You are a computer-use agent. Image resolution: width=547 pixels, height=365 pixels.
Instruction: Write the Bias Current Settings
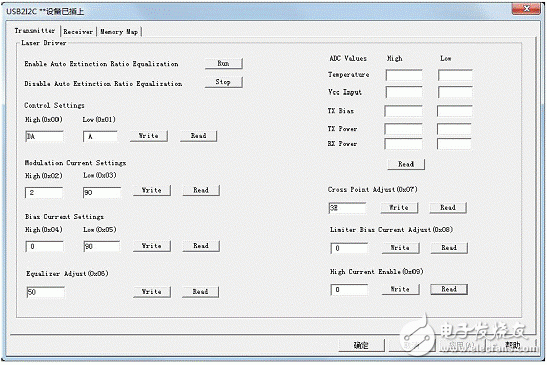pos(152,246)
